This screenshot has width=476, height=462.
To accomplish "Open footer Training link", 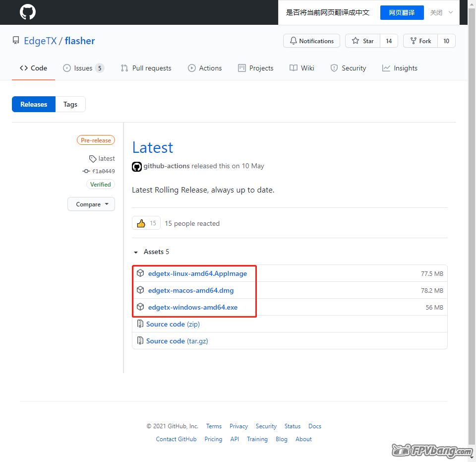I will [257, 439].
